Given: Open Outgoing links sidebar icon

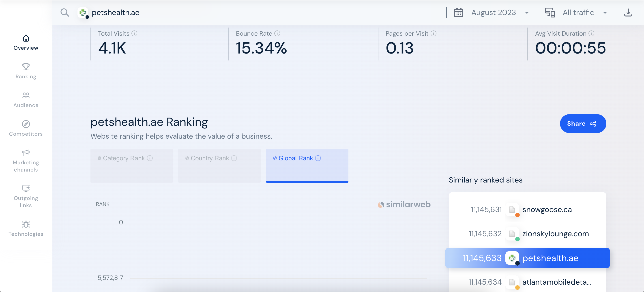Looking at the screenshot, I should tap(26, 188).
